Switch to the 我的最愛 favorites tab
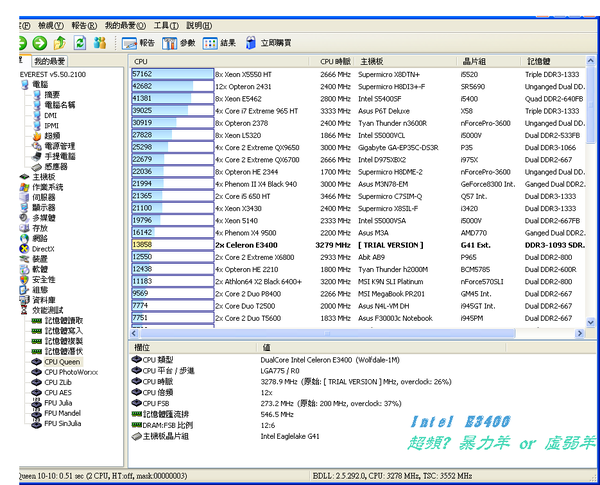This screenshot has width=600, height=485. [x=49, y=61]
